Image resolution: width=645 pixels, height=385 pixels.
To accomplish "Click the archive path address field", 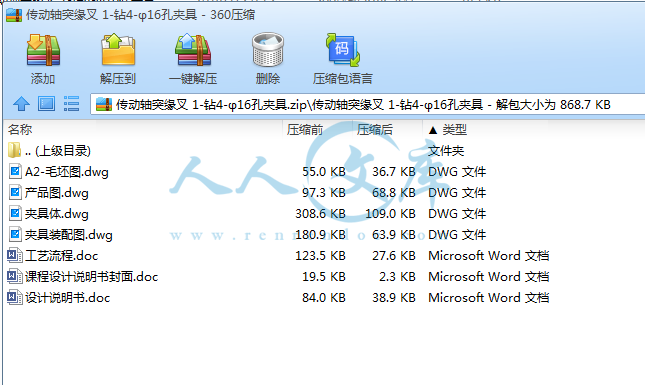I will click(368, 104).
